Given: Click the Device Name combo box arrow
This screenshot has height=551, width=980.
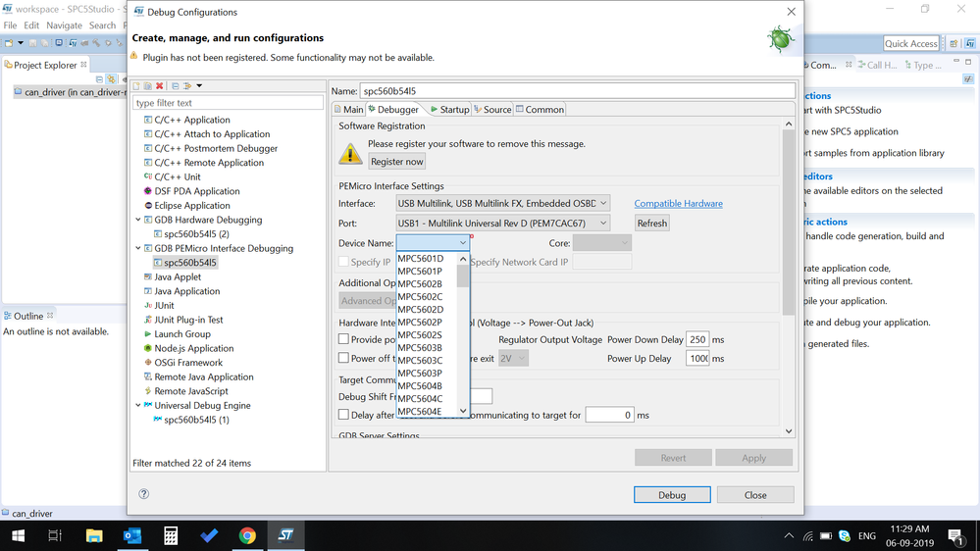Looking at the screenshot, I should click(462, 243).
